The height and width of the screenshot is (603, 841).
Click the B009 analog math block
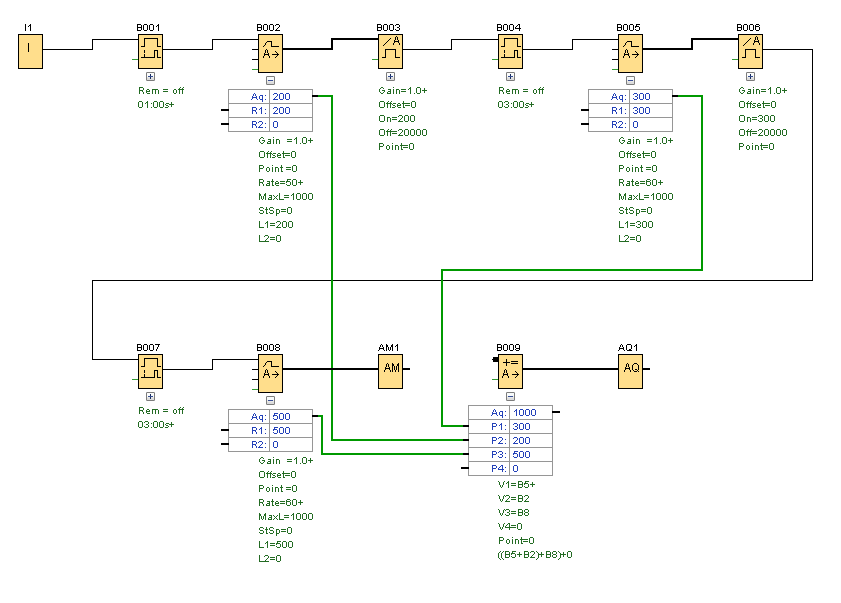coord(511,371)
